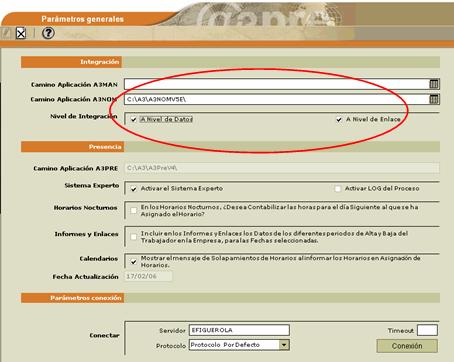Enable Activar LOG del Proceso checkbox
This screenshot has width=454, height=362.
(x=338, y=189)
